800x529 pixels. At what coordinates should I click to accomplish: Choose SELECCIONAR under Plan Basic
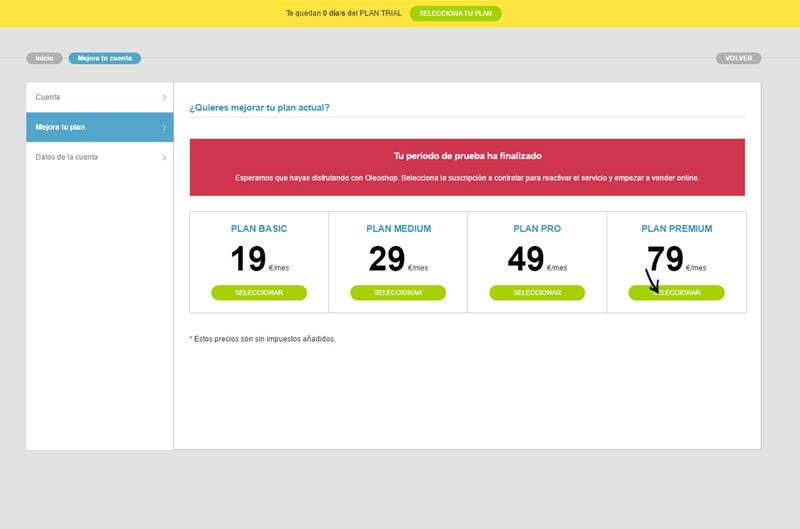pos(259,293)
